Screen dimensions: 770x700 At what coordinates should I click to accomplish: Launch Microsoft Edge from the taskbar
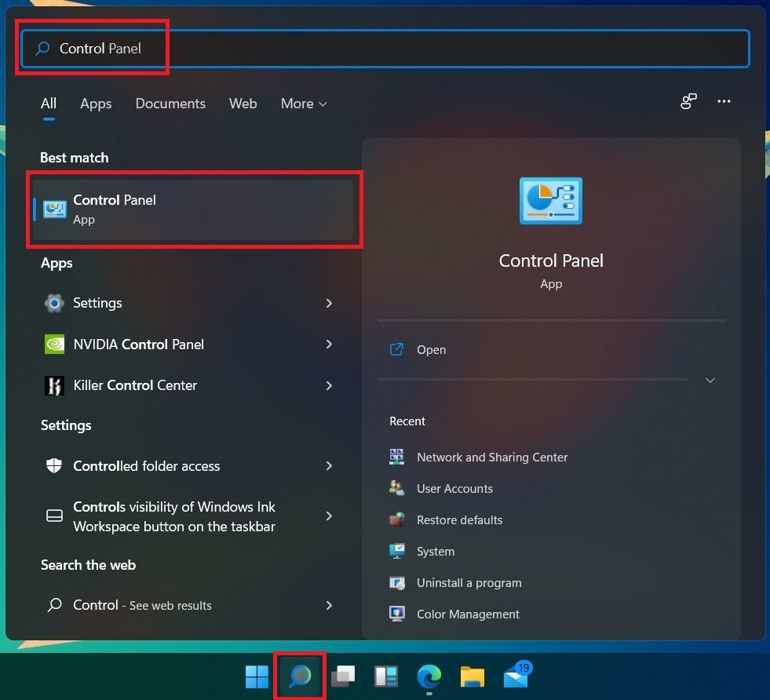pos(429,676)
